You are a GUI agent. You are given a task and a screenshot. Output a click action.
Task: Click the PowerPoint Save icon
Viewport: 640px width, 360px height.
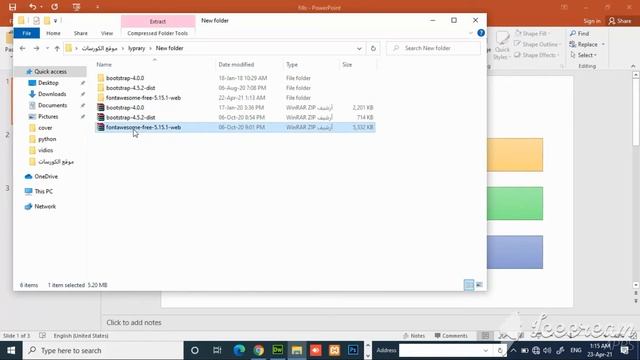(x=12, y=7)
